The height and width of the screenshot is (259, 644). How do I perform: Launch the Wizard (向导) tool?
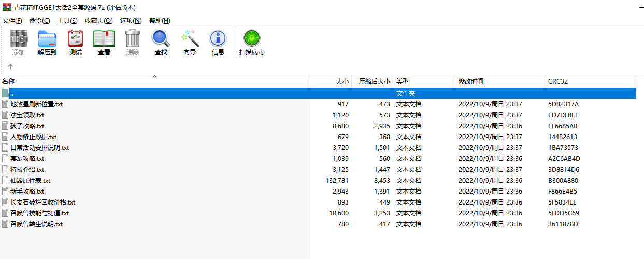tap(190, 43)
